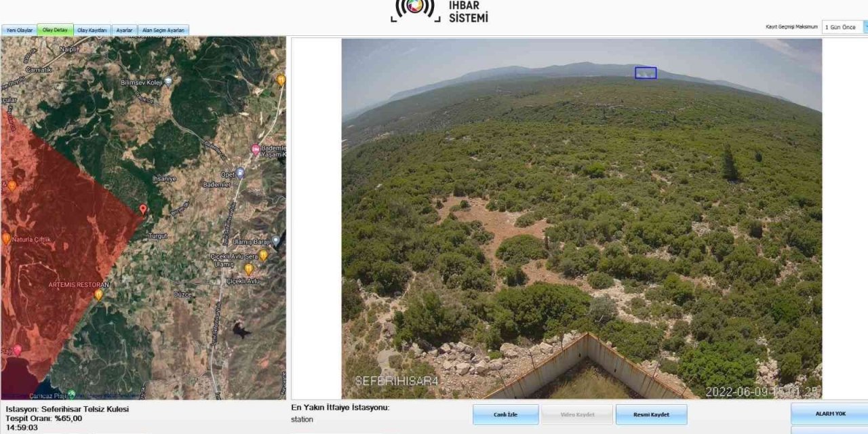Click the ALARM YOK button
868x434 pixels.
[829, 413]
